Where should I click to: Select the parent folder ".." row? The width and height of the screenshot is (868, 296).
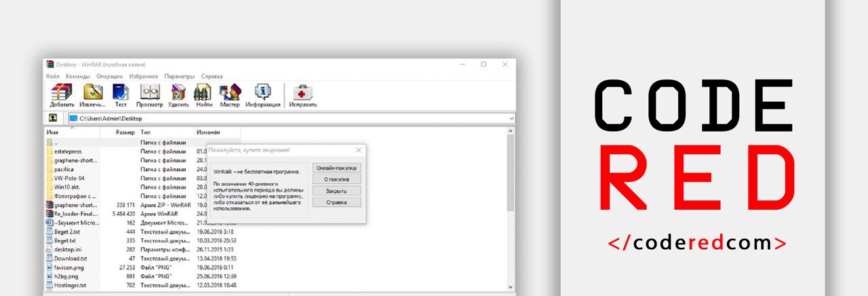click(x=142, y=143)
